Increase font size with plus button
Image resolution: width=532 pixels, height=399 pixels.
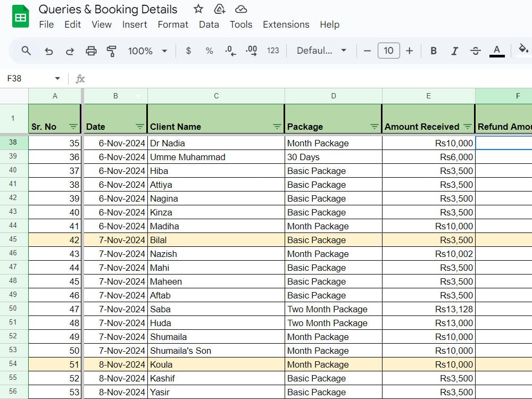(410, 51)
